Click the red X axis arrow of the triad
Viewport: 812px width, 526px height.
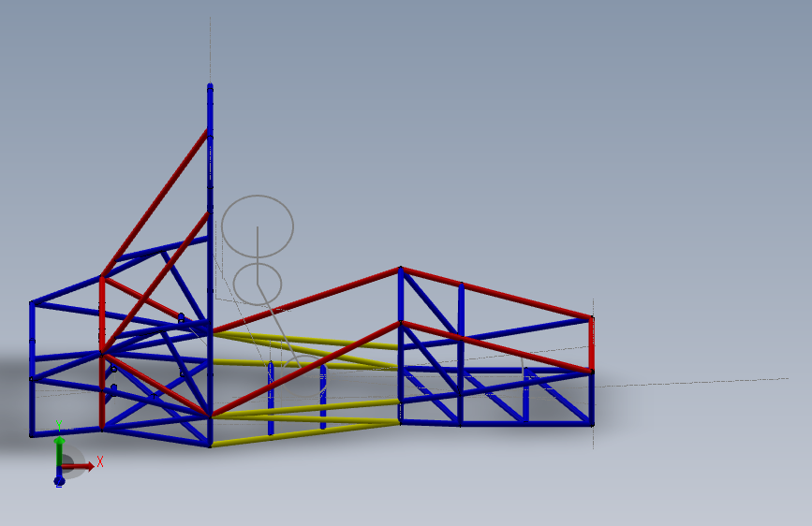[78, 466]
